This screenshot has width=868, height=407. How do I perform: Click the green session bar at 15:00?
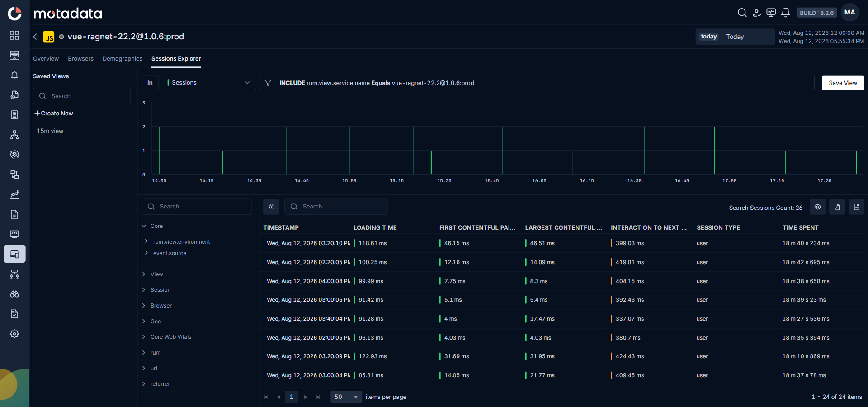pos(349,150)
